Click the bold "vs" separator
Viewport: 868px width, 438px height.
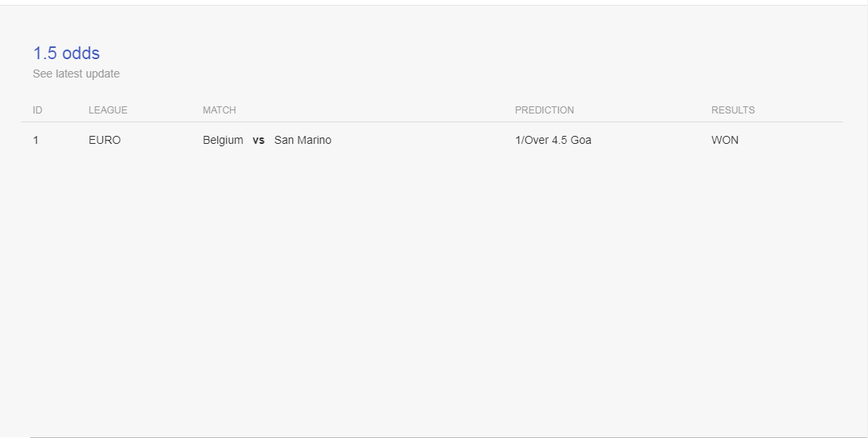259,140
